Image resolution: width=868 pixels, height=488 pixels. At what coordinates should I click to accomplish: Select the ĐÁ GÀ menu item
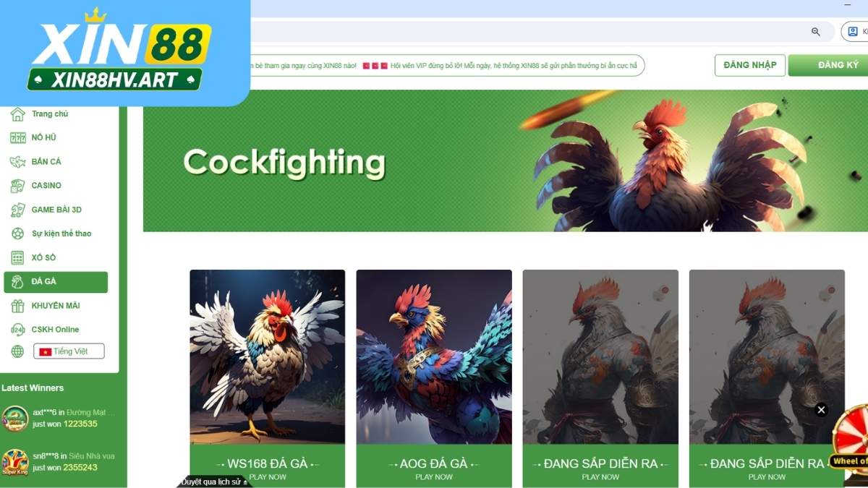click(x=56, y=282)
